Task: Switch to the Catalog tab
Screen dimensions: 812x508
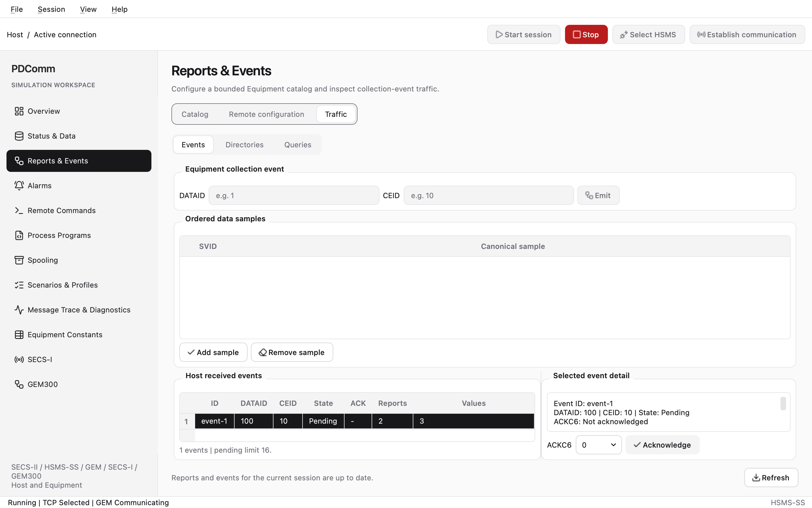Action: click(x=195, y=114)
